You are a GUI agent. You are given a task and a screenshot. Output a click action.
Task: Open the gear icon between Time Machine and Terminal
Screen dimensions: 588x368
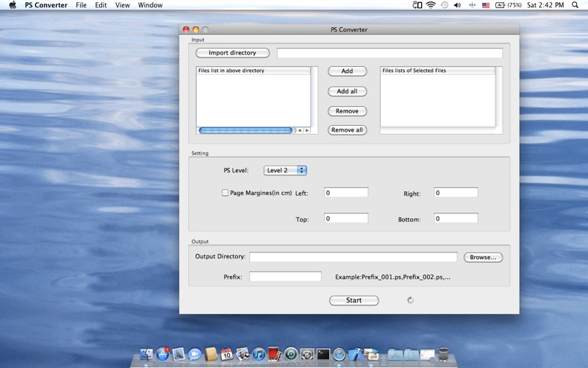click(x=307, y=354)
